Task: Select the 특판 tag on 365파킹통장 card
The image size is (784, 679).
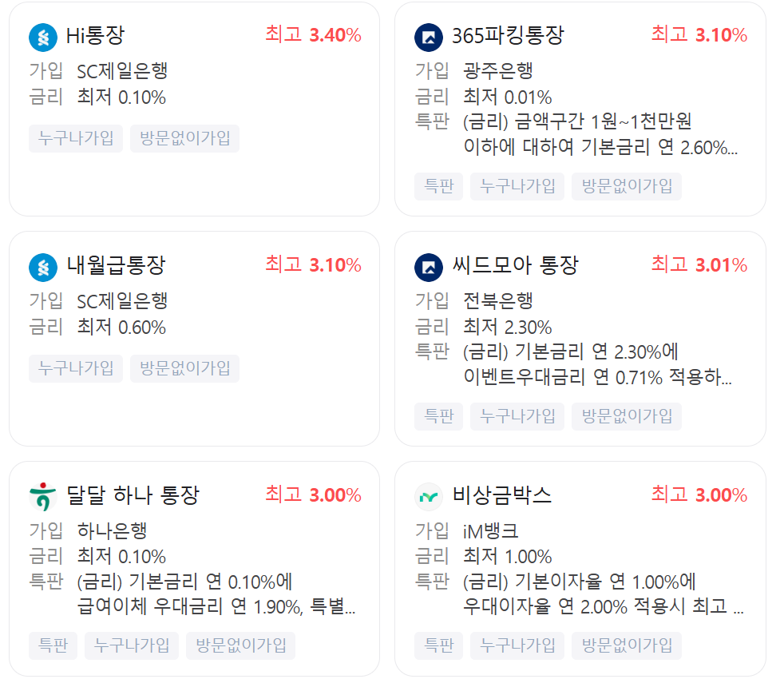Action: point(438,186)
